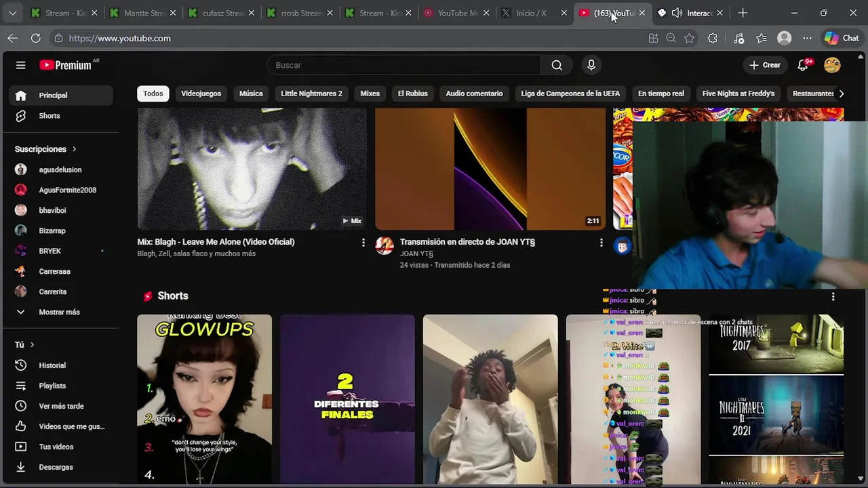
Task: View the site information lock icon
Action: point(58,38)
